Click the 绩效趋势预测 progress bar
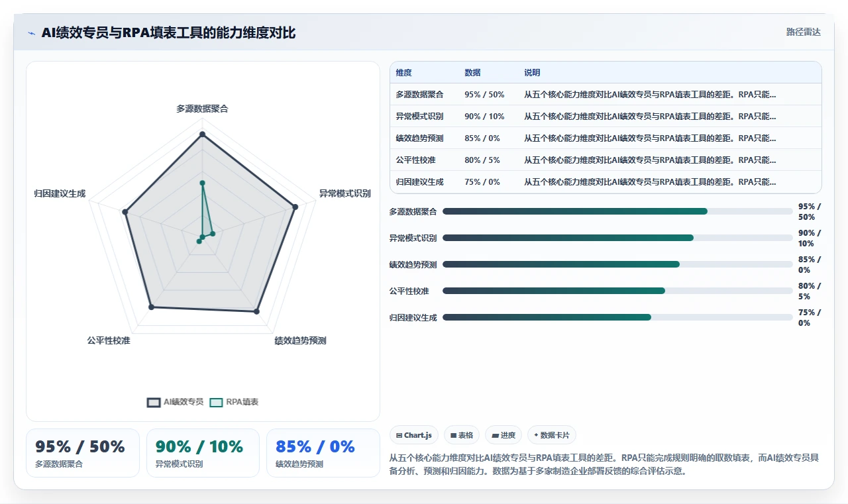Image resolution: width=848 pixels, height=504 pixels. pos(617,264)
